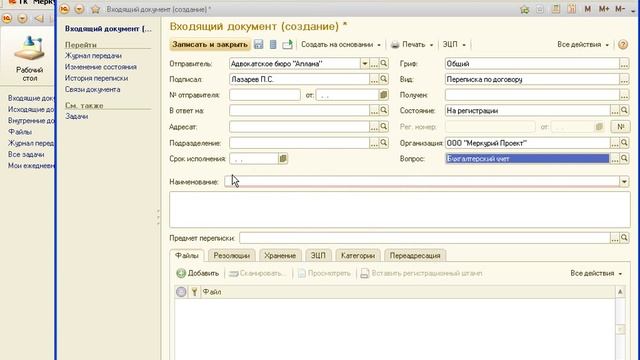640x360 pixels.
Task: Switch to Переадресация tab
Action: pyautogui.click(x=415, y=256)
